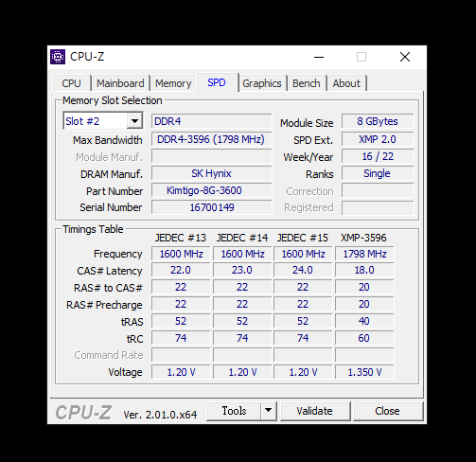Click the Ver. 2.01.0.x64 version text
476x462 pixels.
click(160, 415)
